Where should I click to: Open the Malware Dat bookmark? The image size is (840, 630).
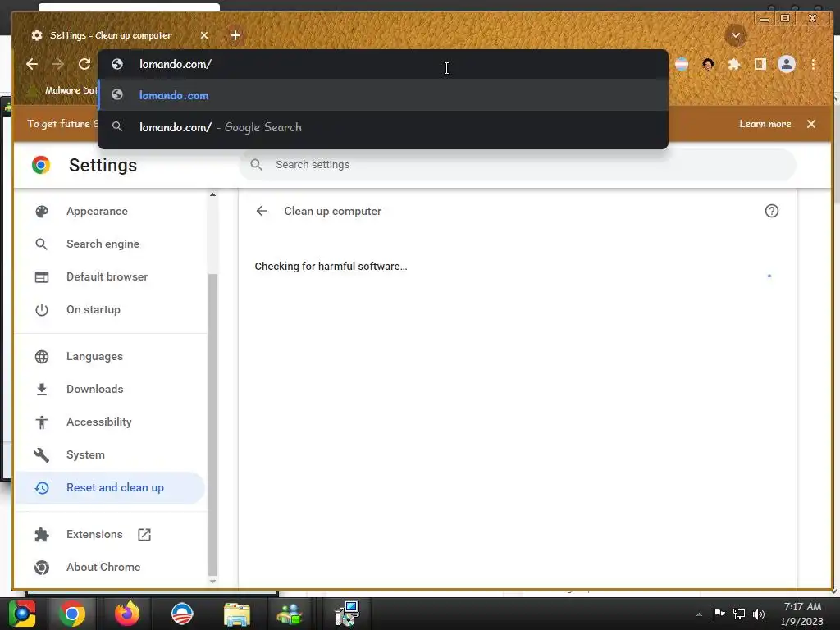tap(63, 90)
